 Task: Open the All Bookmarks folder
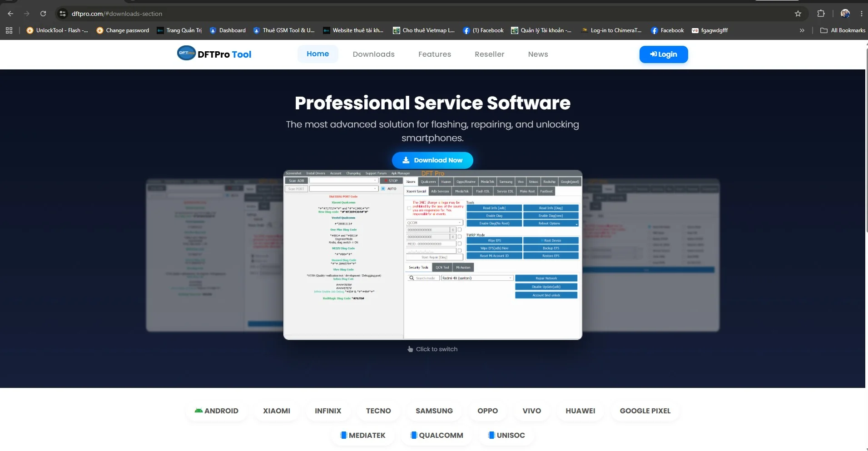[843, 30]
